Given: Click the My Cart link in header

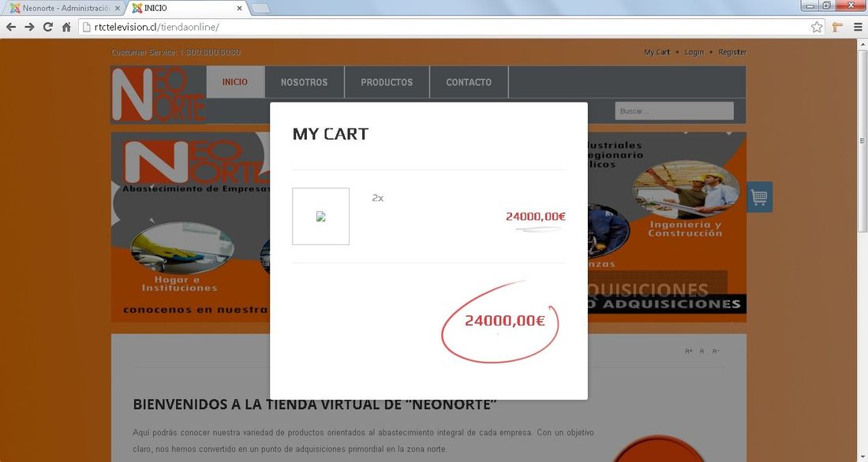Looking at the screenshot, I should [657, 52].
